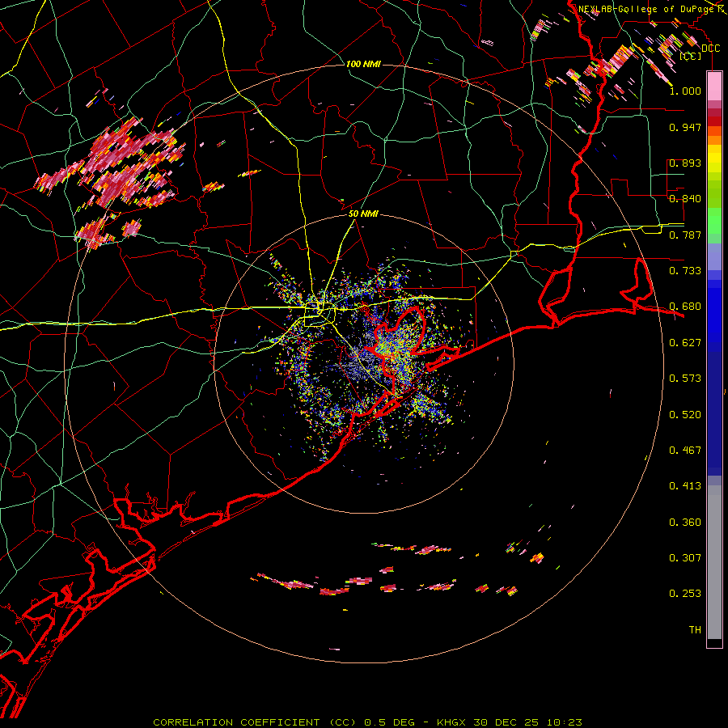Viewport: 728px width, 728px height.
Task: Click the 0.253 legend value
Action: 685,594
